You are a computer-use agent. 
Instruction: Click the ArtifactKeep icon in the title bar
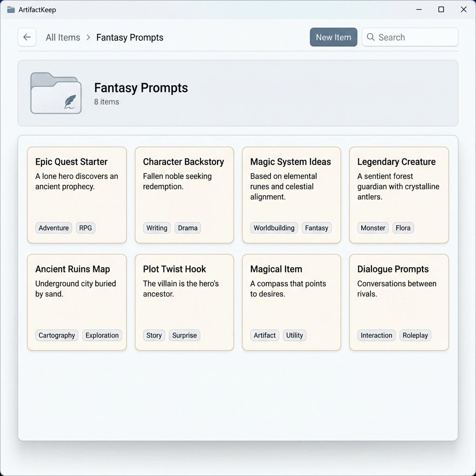click(10, 9)
